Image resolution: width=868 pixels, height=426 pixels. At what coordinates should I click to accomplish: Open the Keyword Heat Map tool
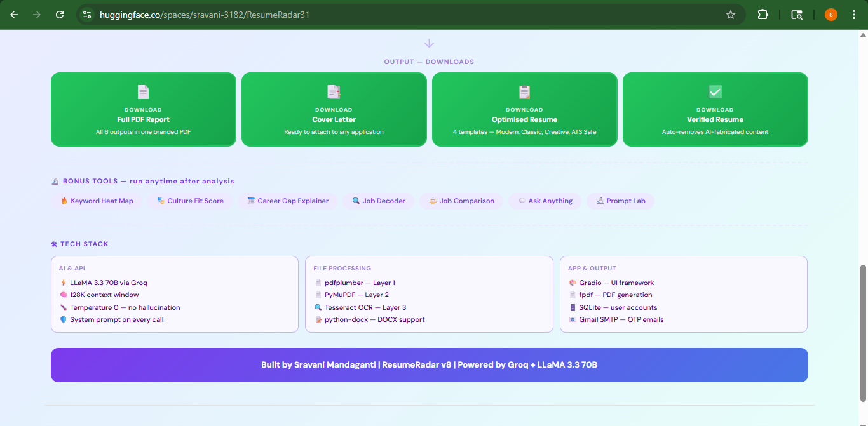(x=97, y=201)
